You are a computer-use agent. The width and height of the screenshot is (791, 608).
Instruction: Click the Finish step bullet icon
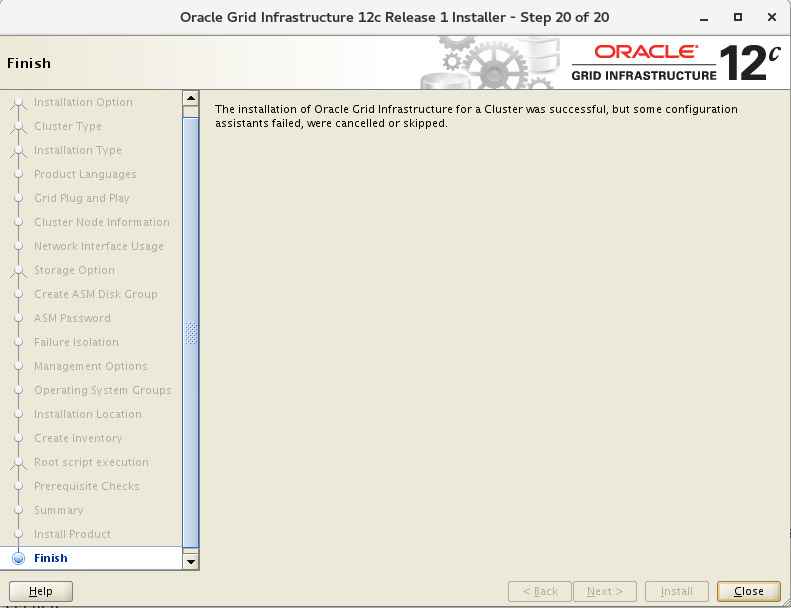19,558
